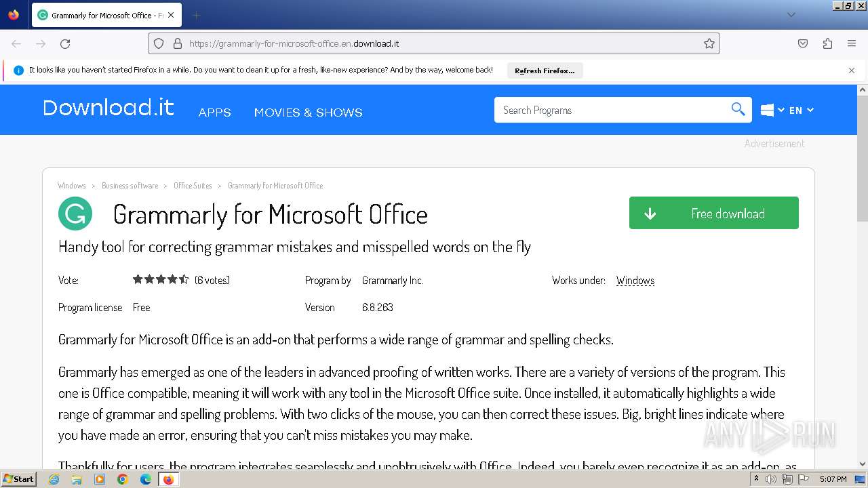Go back to previous page
The width and height of the screenshot is (868, 488).
[x=16, y=43]
